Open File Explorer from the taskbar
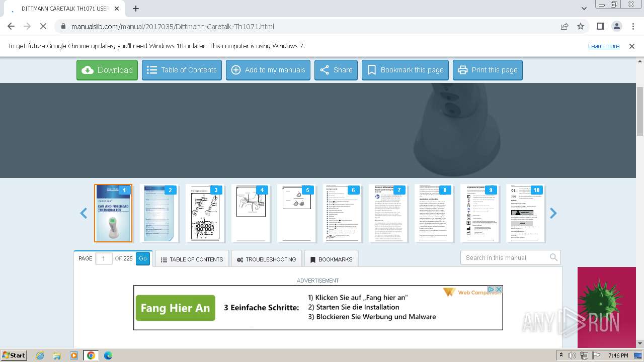The height and width of the screenshot is (362, 644). 57,355
